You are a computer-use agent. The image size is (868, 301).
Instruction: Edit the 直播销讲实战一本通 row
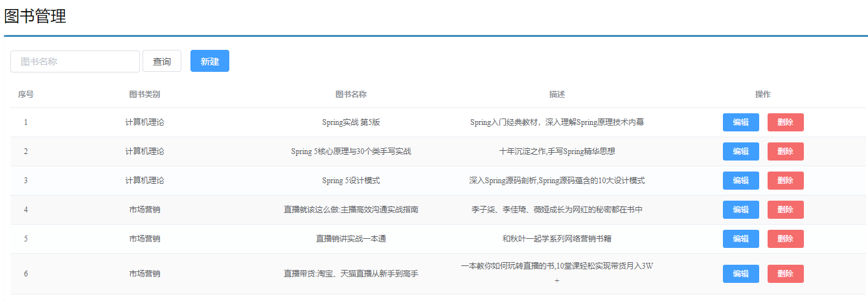[x=740, y=239]
